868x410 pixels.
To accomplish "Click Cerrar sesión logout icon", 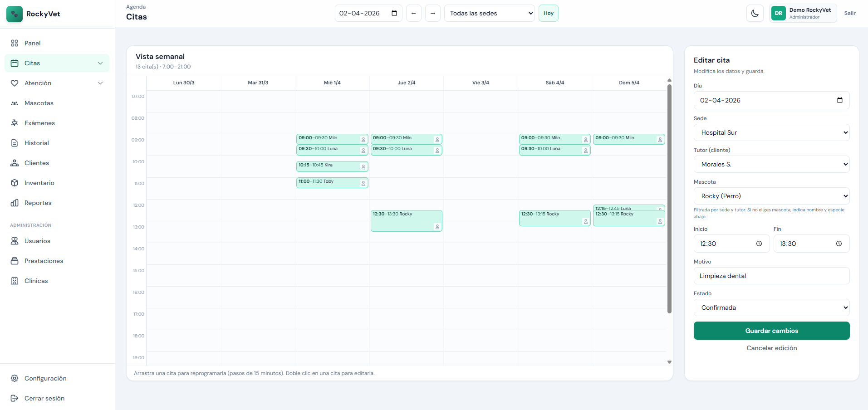I will click(15, 398).
